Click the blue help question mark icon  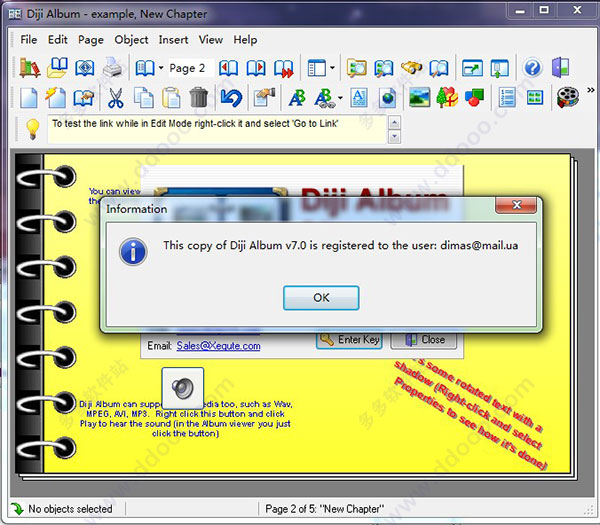click(532, 68)
